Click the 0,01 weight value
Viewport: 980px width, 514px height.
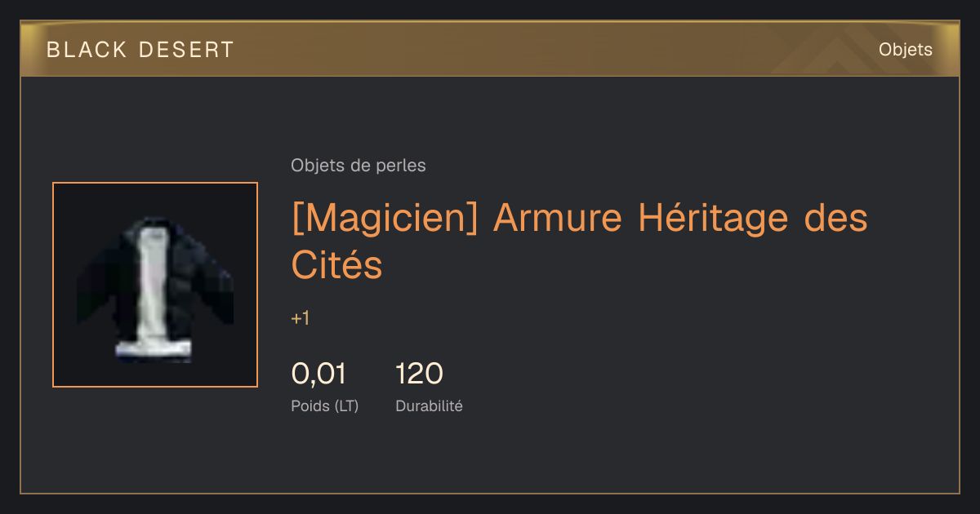tap(319, 374)
